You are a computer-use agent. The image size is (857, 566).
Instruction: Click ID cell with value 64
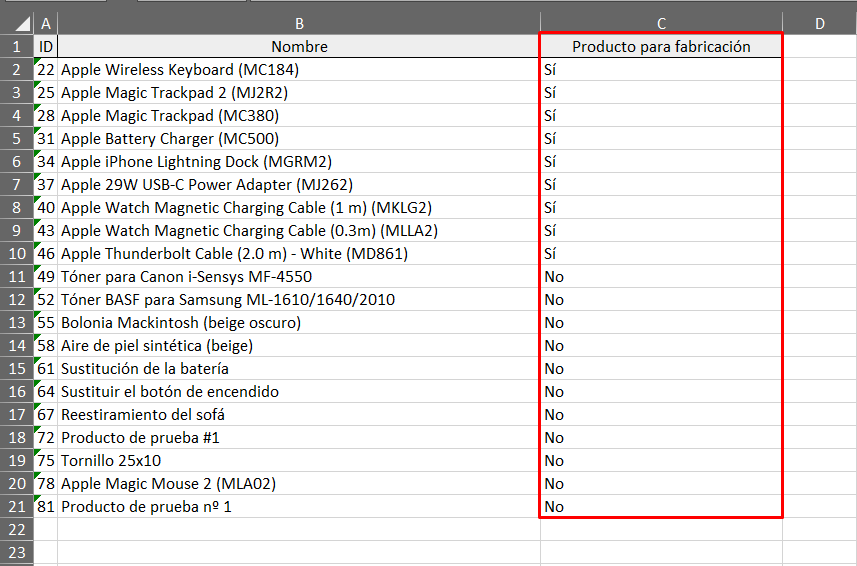pos(46,391)
